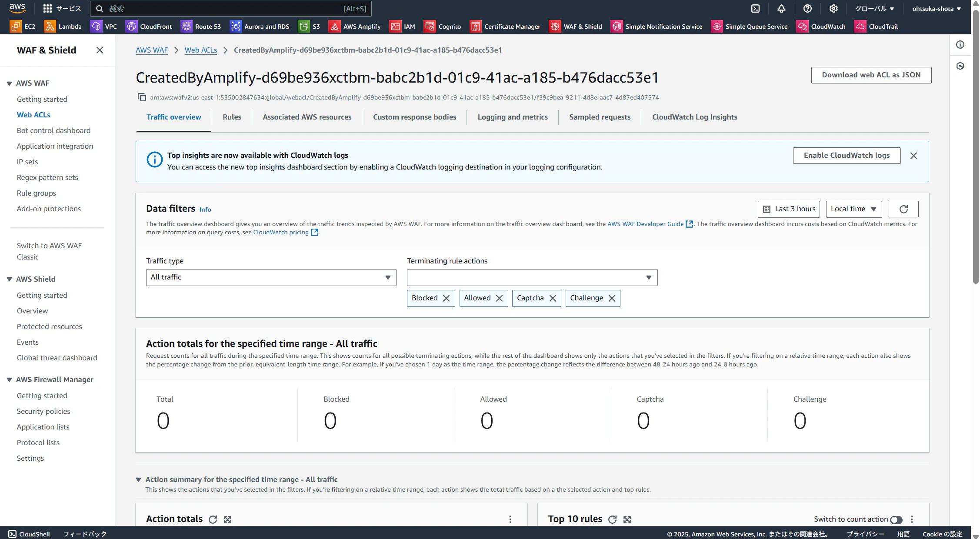Open the Local time zone dropdown

click(854, 209)
